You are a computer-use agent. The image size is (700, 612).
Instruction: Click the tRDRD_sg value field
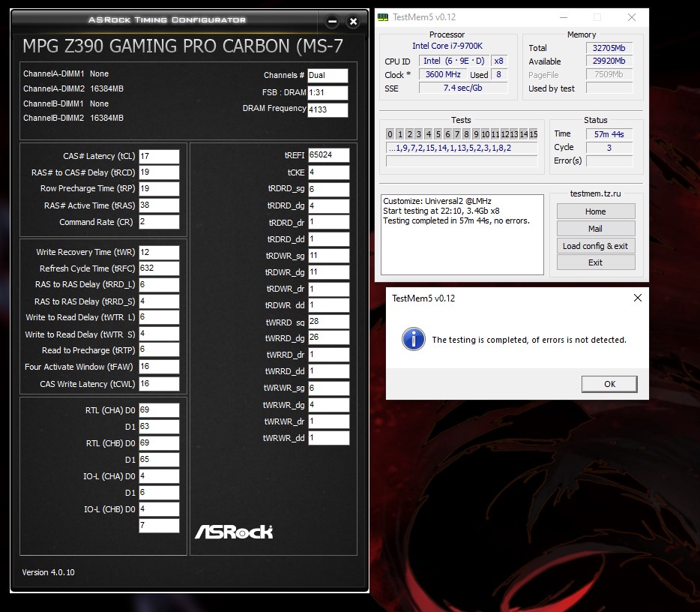328,189
